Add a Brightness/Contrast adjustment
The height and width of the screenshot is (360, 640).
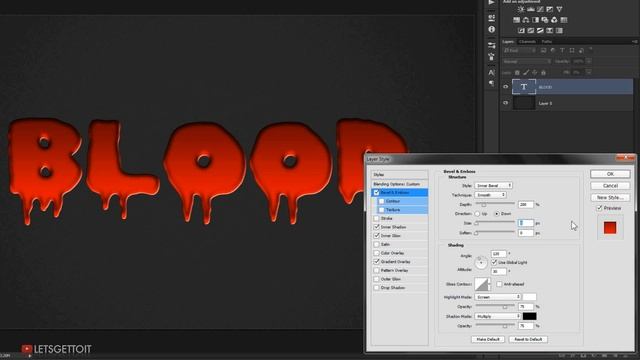click(x=521, y=9)
